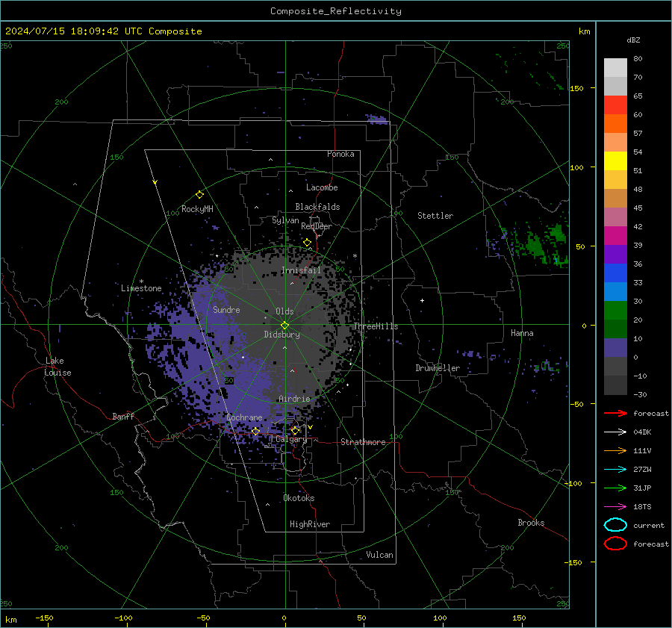Select the Brooks label

[531, 523]
